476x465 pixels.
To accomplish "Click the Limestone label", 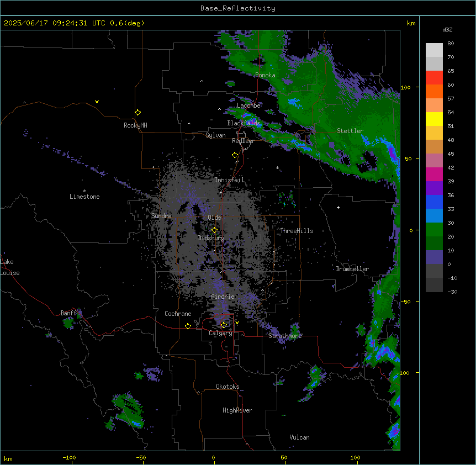I will [84, 197].
